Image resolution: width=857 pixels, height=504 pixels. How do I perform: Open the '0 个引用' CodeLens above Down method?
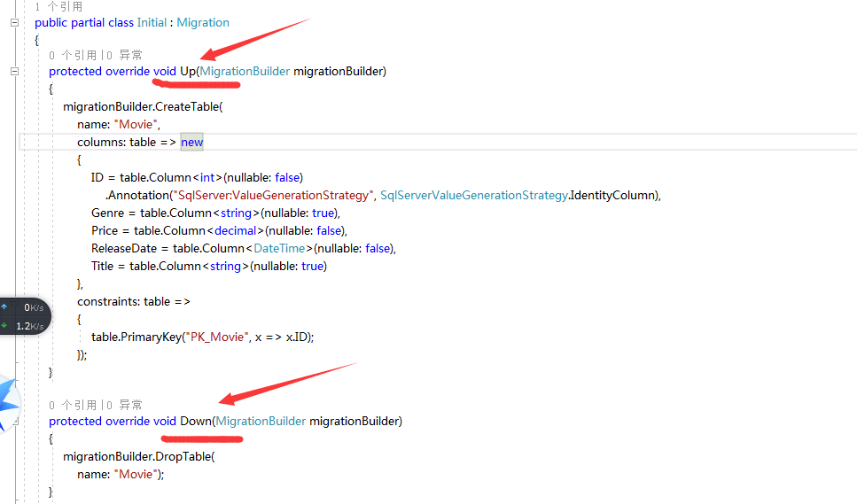click(x=73, y=405)
